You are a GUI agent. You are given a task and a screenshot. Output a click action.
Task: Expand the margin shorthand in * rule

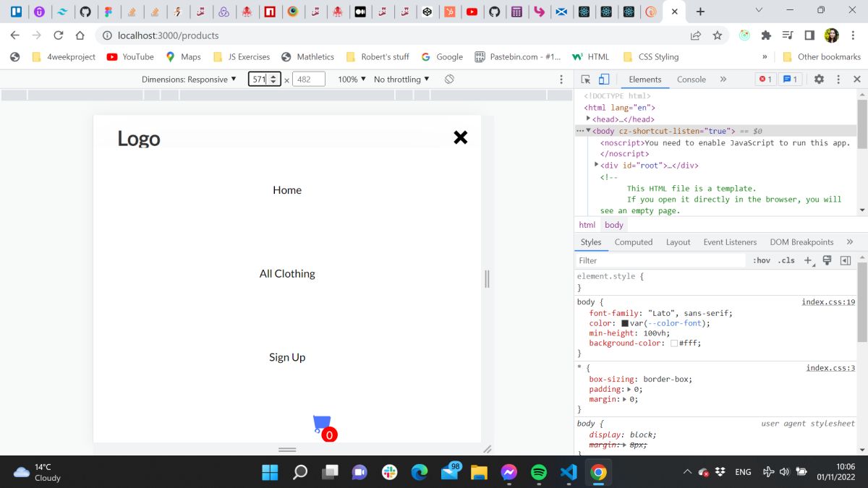click(x=625, y=399)
